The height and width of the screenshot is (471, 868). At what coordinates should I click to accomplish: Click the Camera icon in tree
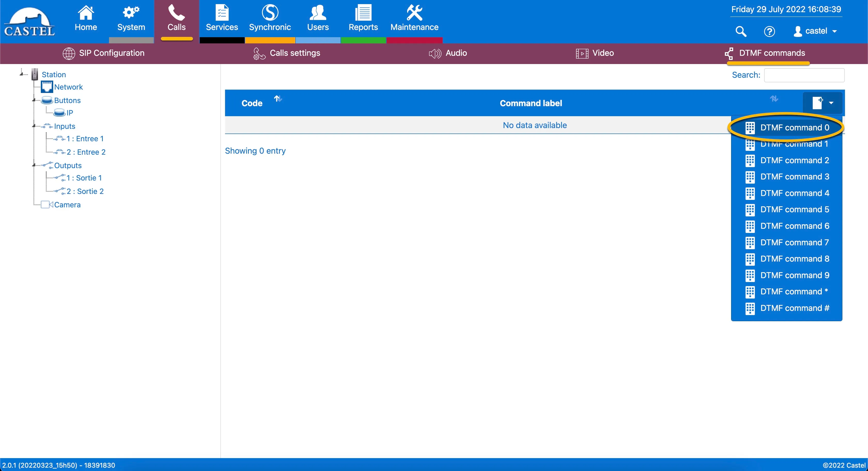pos(47,205)
